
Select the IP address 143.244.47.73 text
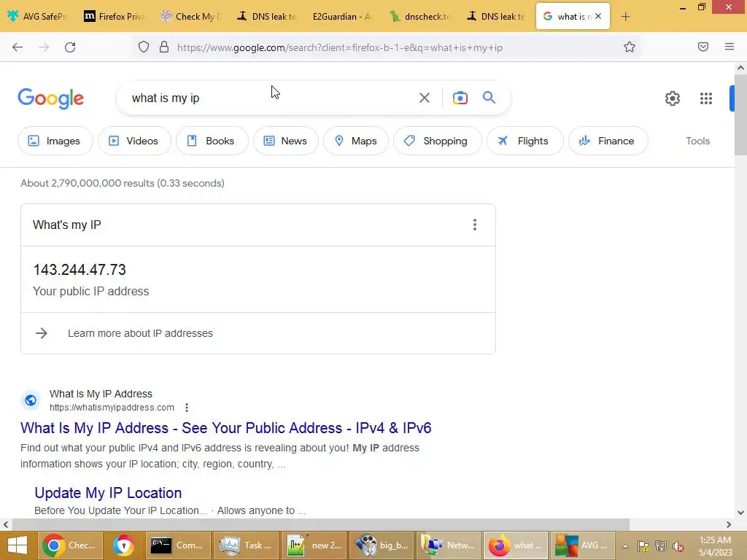click(x=80, y=270)
